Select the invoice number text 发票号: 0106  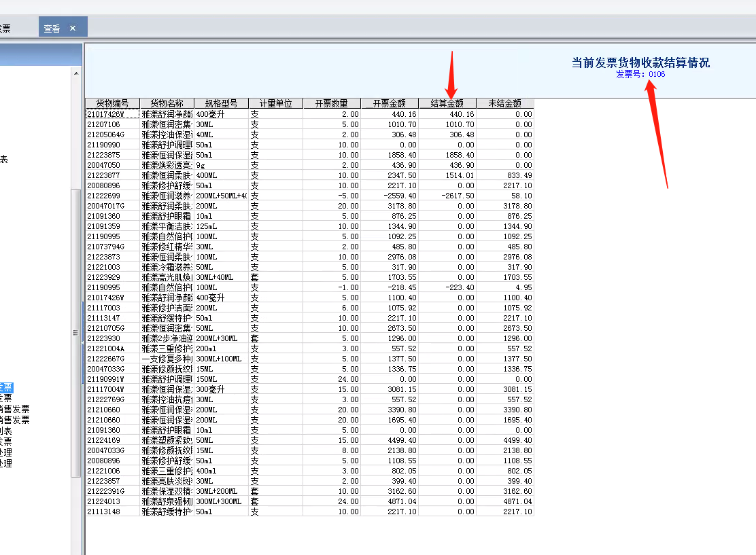click(x=640, y=74)
